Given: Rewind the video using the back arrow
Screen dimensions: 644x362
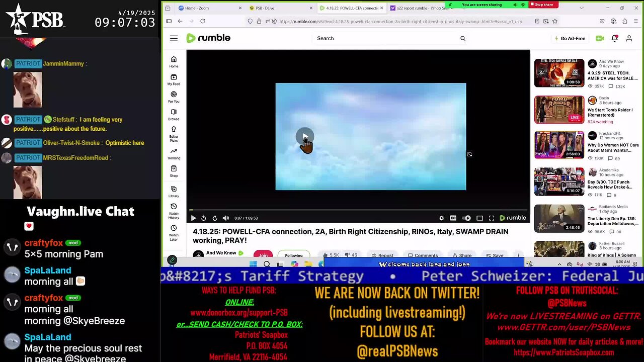Looking at the screenshot, I should (204, 218).
